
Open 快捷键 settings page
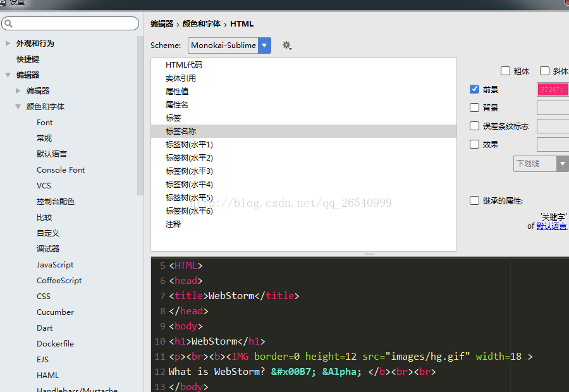[28, 59]
